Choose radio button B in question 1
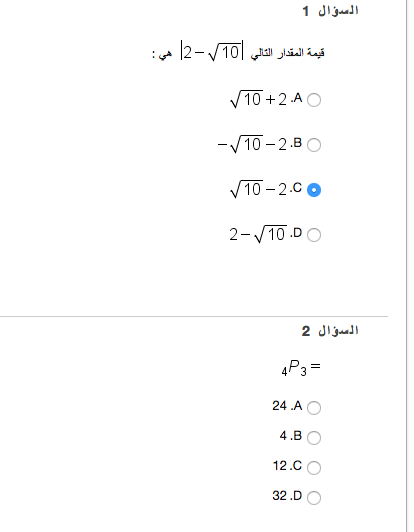Image resolution: width=414 pixels, height=532 pixels. [x=314, y=145]
